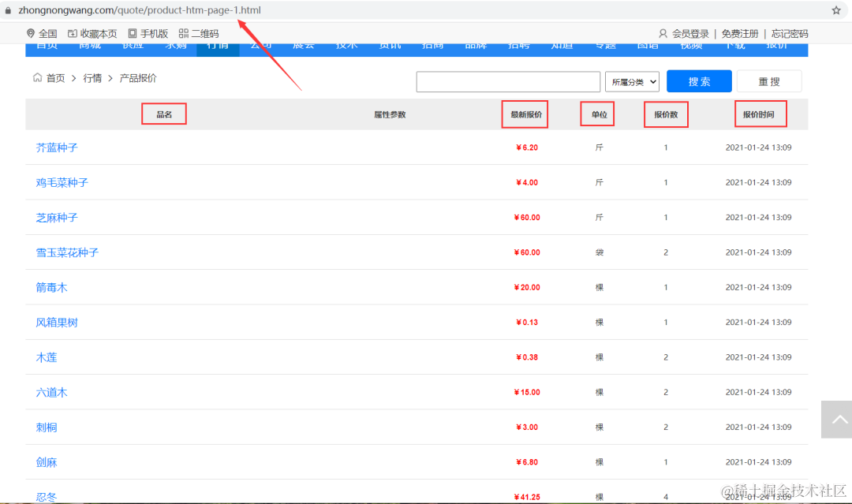Click the 手机版 phone icon
Viewport: 852px width, 504px height.
pyautogui.click(x=132, y=34)
